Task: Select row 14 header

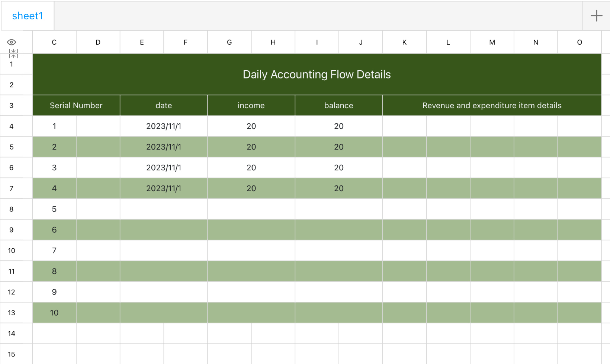Action: [12, 334]
